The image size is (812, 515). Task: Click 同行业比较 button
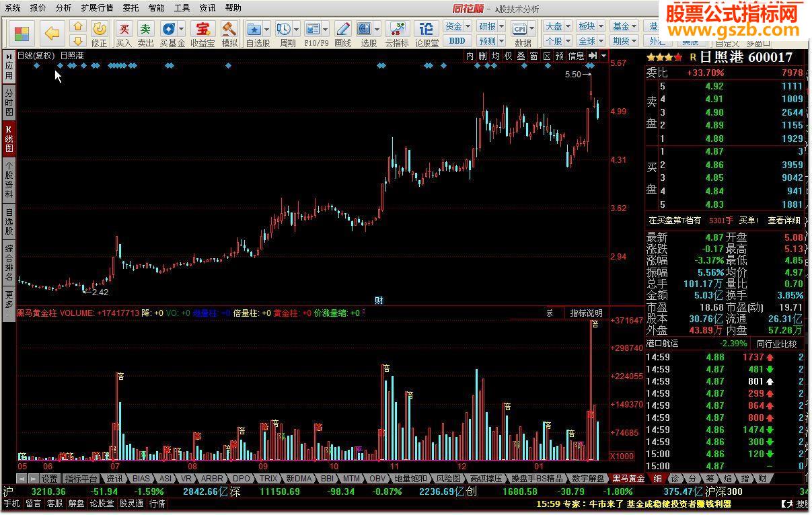coord(776,344)
